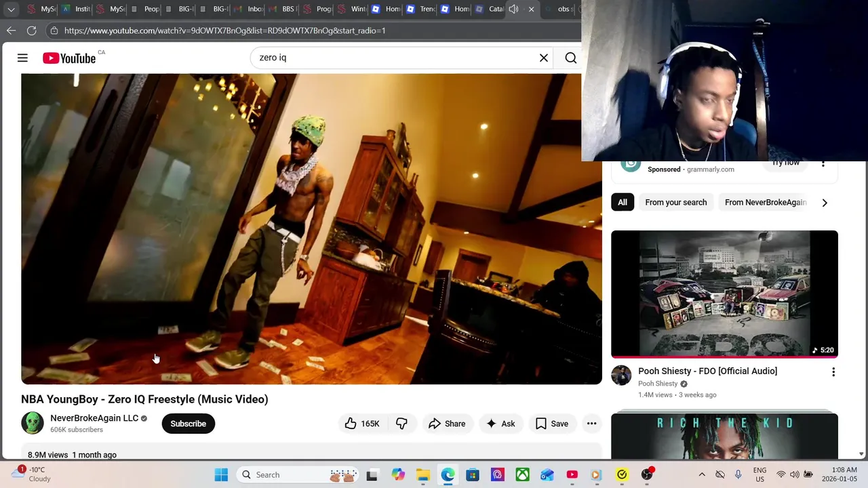Open Microsoft Edge taskbar icon

pos(448,475)
